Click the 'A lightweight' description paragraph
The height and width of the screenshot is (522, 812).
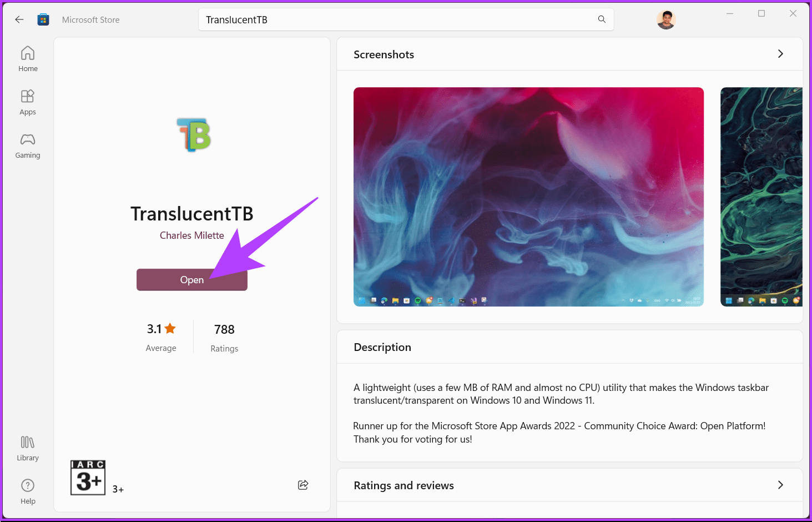[561, 394]
